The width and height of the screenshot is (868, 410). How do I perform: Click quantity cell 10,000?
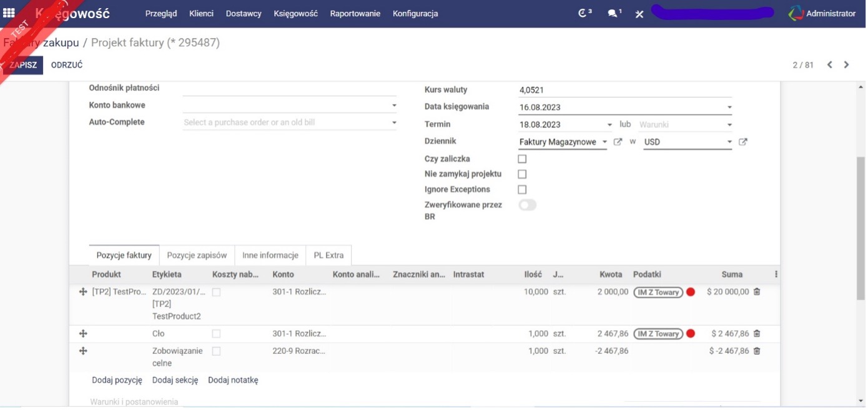coord(536,292)
